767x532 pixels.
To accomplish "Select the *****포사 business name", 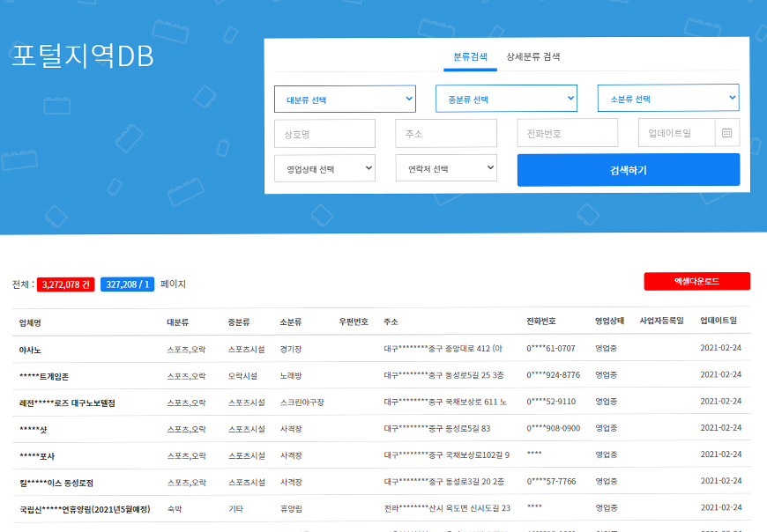I will click(x=37, y=456).
